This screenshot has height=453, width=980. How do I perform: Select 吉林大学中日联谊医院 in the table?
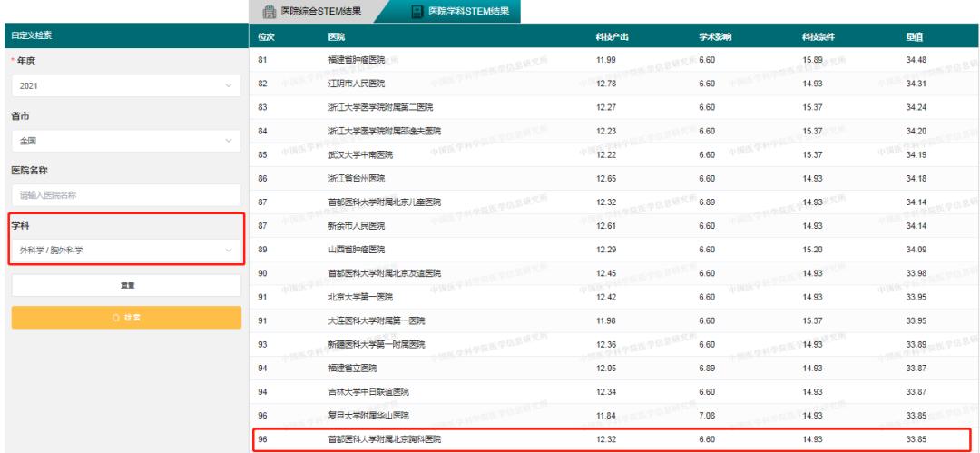point(368,391)
